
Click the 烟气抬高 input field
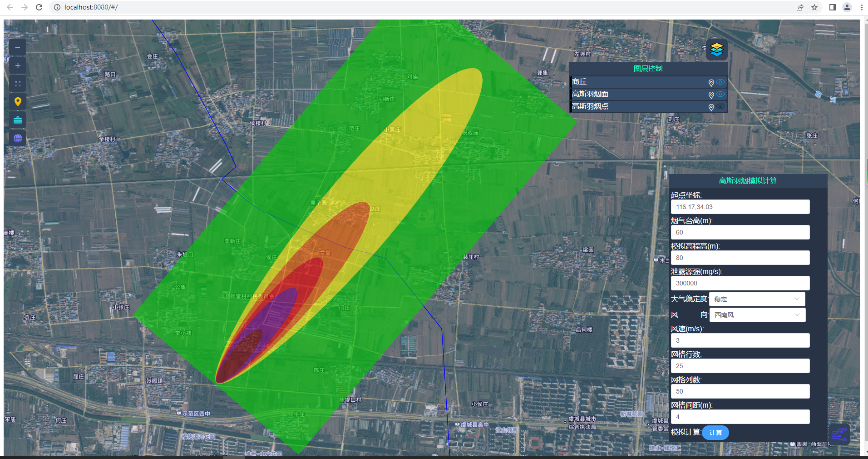[x=740, y=232]
